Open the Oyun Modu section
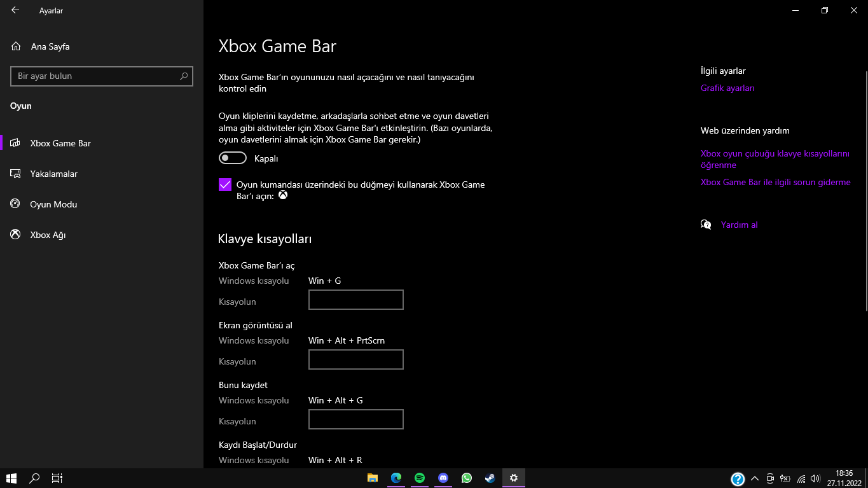Image resolution: width=868 pixels, height=488 pixels. [102, 204]
